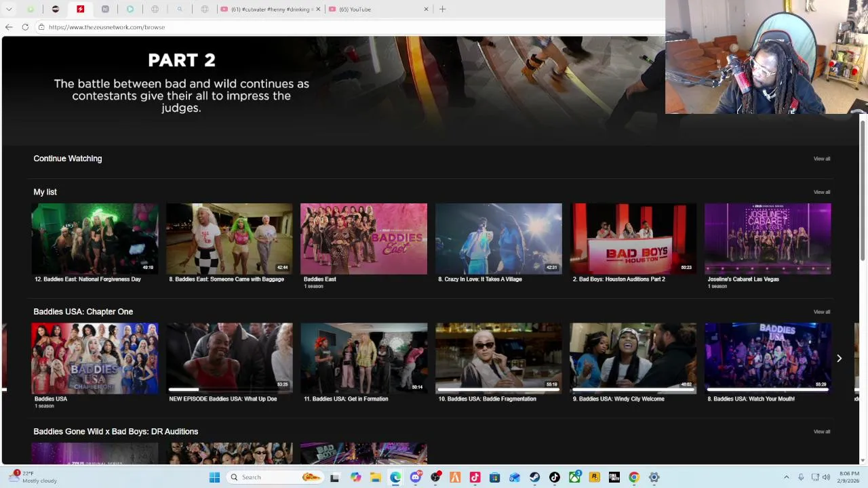Image resolution: width=868 pixels, height=488 pixels.
Task: Launch Copilot from the taskbar
Action: point(355,477)
